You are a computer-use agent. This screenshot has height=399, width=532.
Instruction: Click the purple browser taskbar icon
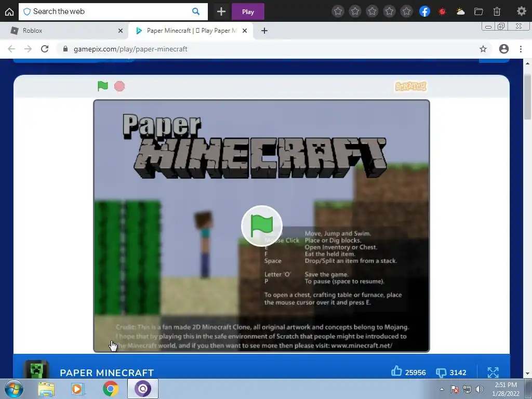tap(143, 389)
